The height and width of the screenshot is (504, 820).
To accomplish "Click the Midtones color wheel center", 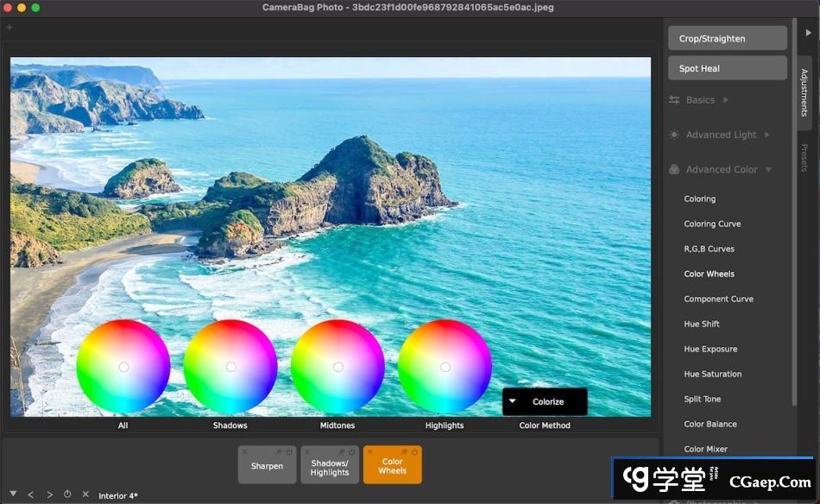I will [x=337, y=367].
